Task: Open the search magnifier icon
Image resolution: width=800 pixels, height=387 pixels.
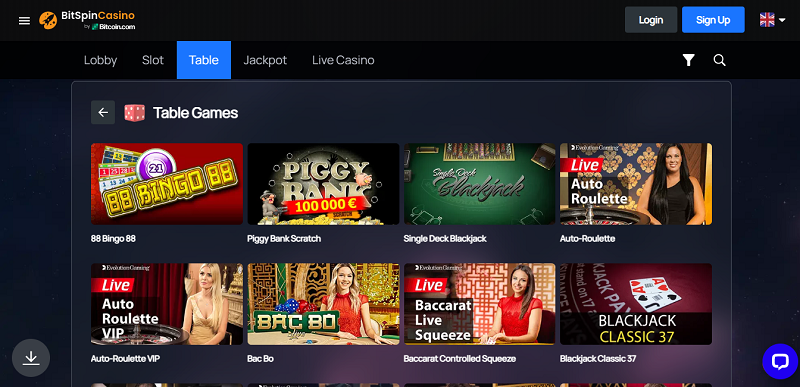Action: (719, 60)
